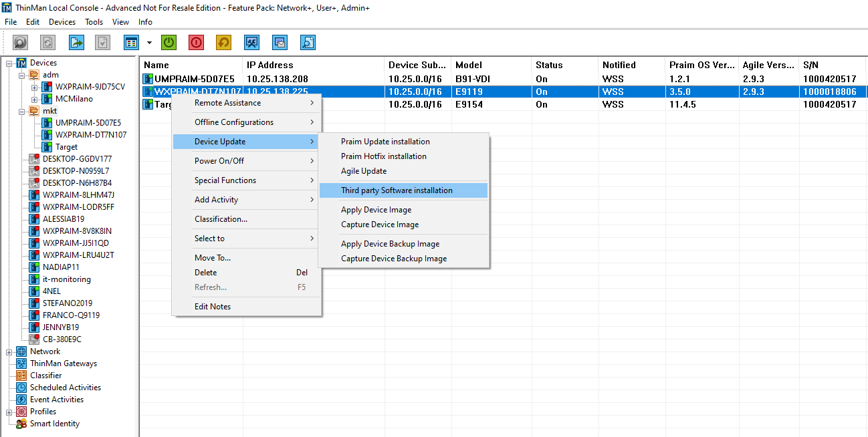Click the adm folder icon in the tree

34,75
